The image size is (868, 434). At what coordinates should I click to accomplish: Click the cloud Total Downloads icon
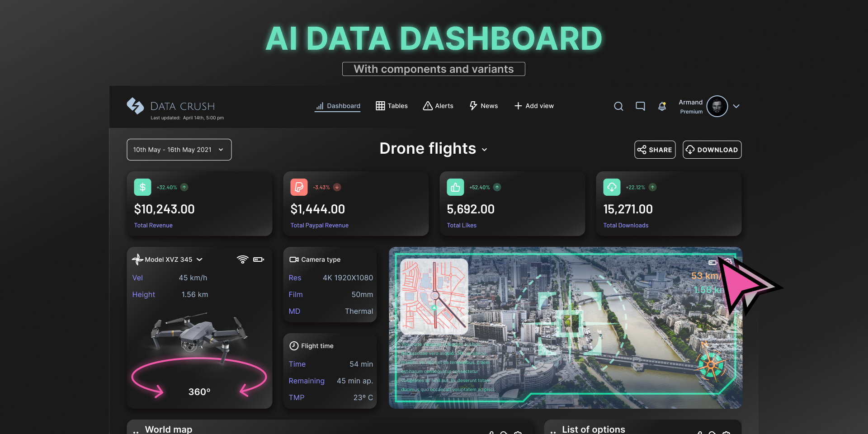click(x=612, y=187)
